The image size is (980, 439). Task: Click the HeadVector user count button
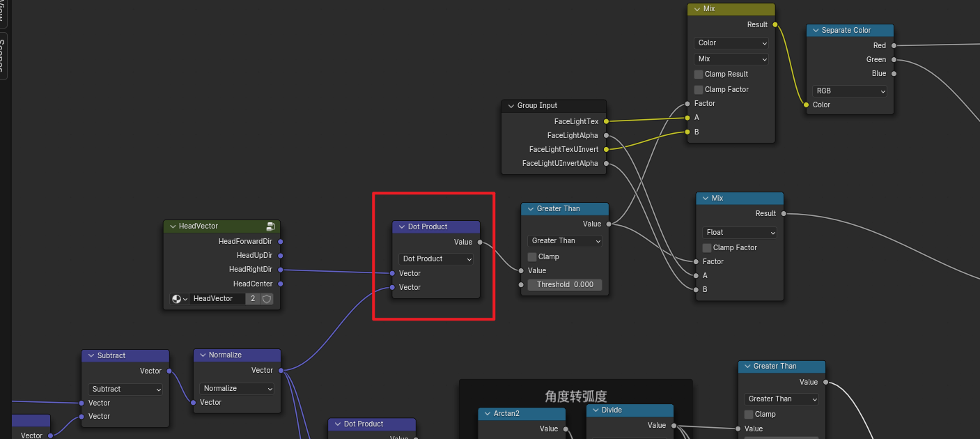pos(253,299)
